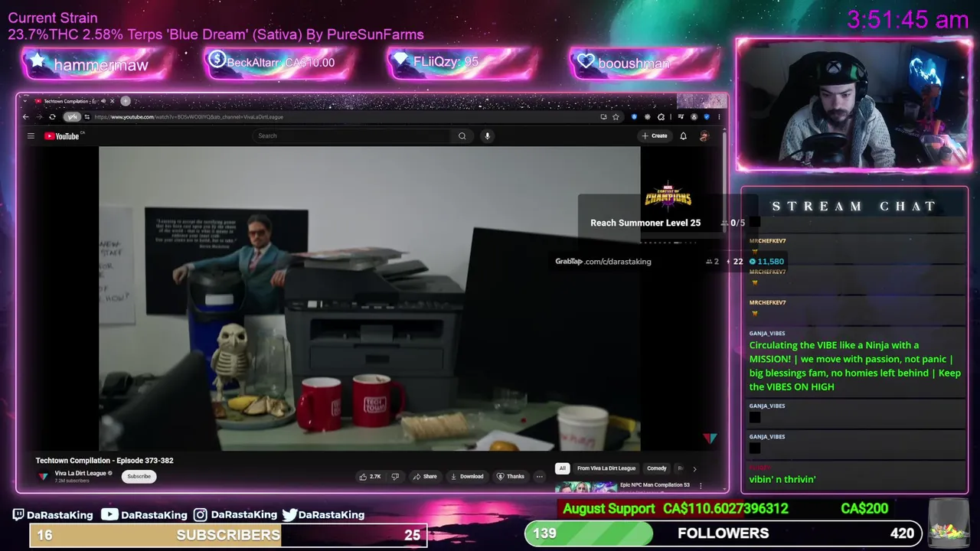Click the BeckAltarr CA$10.00 donation badge
This screenshot has width=980, height=551.
click(x=278, y=63)
